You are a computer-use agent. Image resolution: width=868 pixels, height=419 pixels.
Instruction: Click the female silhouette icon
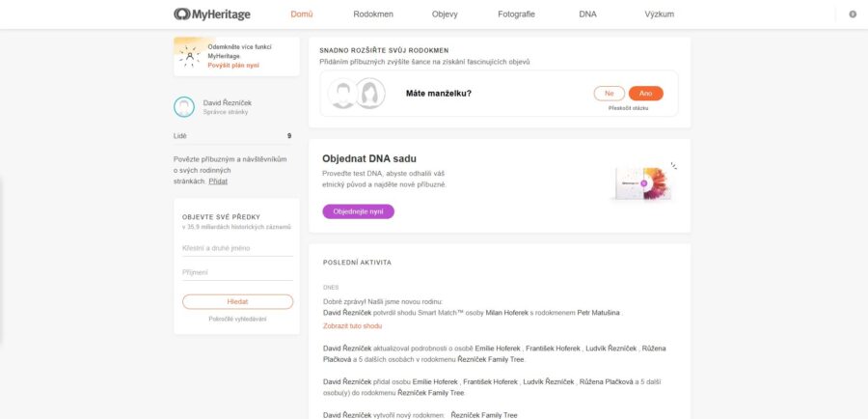click(x=369, y=93)
